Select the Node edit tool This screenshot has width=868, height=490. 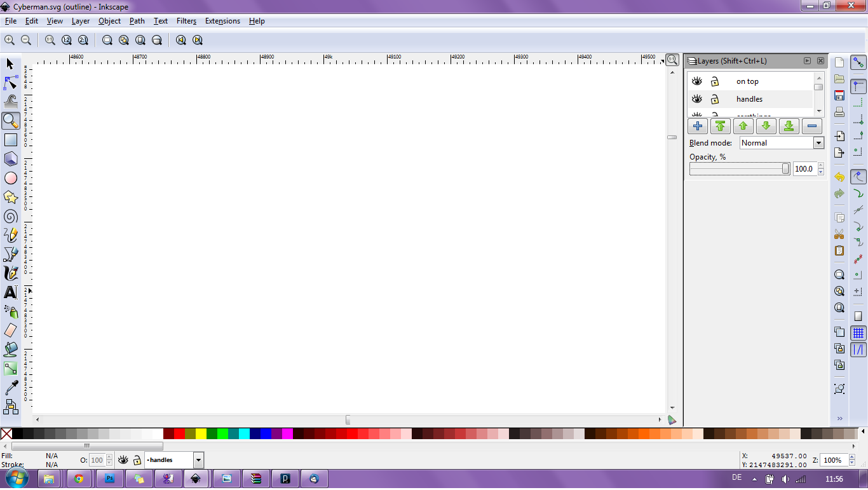(10, 83)
